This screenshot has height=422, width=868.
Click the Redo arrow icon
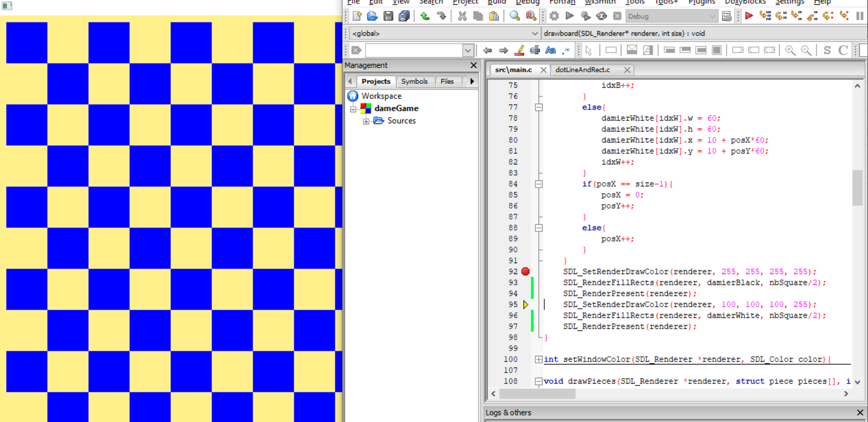(441, 16)
